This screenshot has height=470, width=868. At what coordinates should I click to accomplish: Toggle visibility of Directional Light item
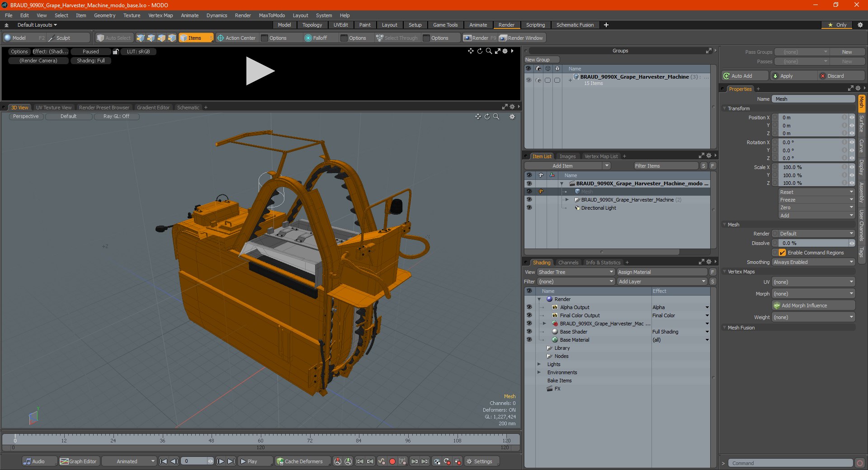tap(529, 208)
